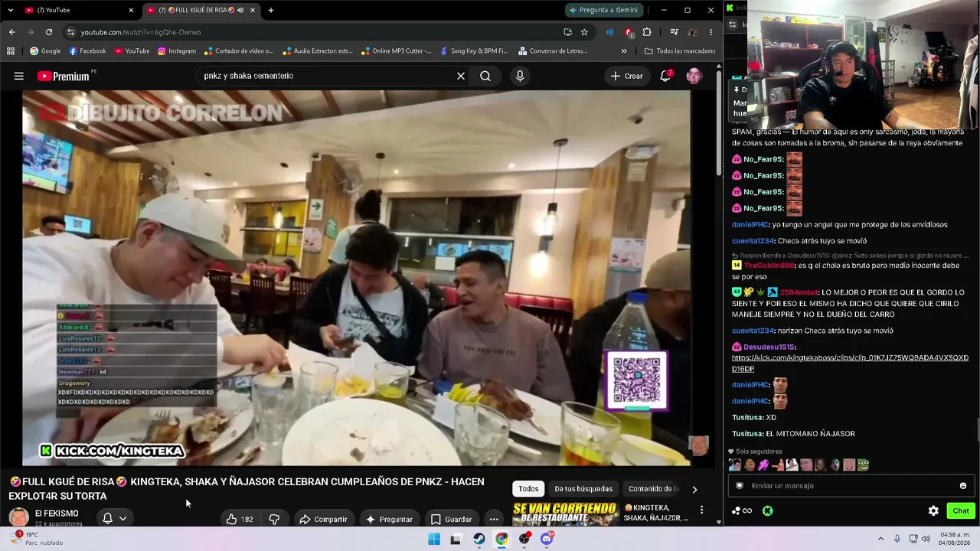Open the Chrome apps grid shortcut
980x551 pixels.
[11, 51]
